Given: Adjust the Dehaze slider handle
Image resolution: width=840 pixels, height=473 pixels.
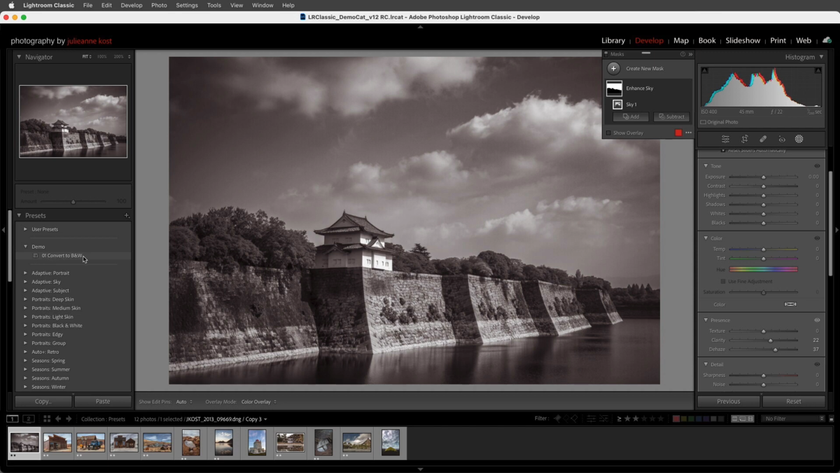Looking at the screenshot, I should tap(775, 349).
